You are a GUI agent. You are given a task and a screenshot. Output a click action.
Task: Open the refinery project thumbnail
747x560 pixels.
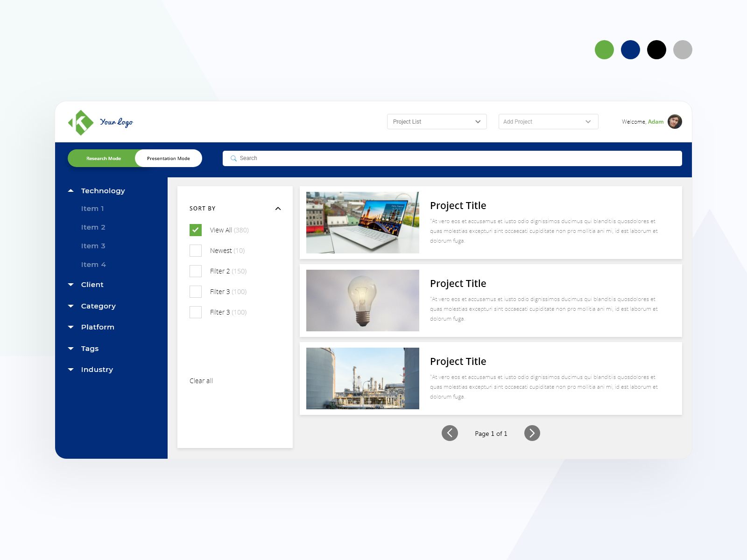(x=362, y=378)
